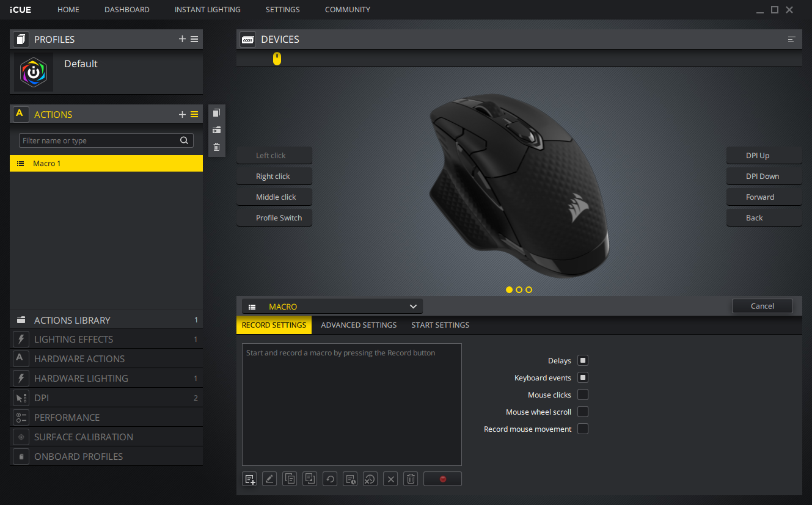The height and width of the screenshot is (505, 812).
Task: Open the MACRO action type dropdown
Action: click(x=332, y=307)
